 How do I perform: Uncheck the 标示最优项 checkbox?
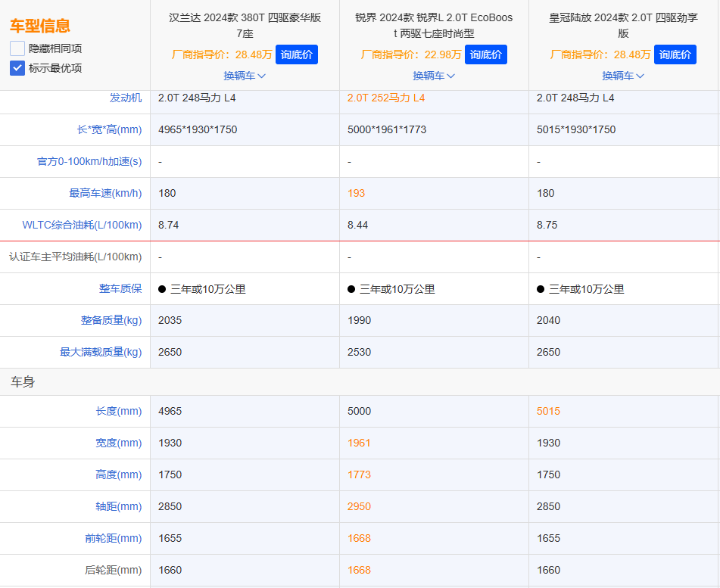17,68
